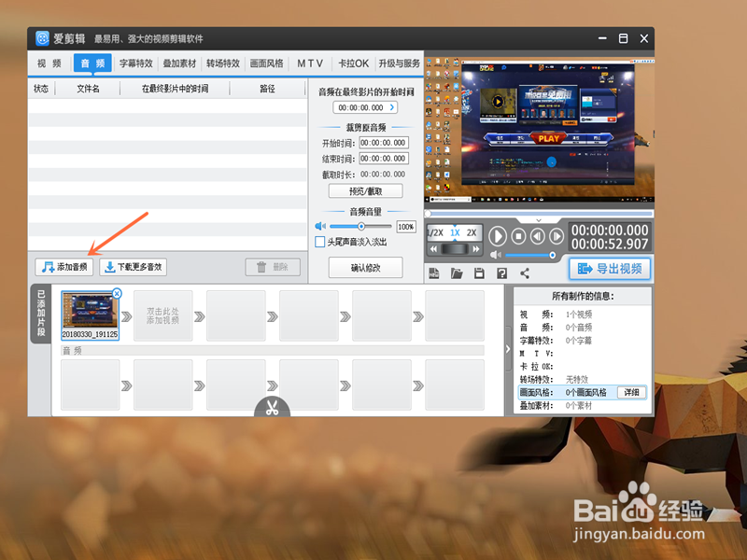
Task: Switch to the 卡拉OK tab
Action: click(x=354, y=63)
